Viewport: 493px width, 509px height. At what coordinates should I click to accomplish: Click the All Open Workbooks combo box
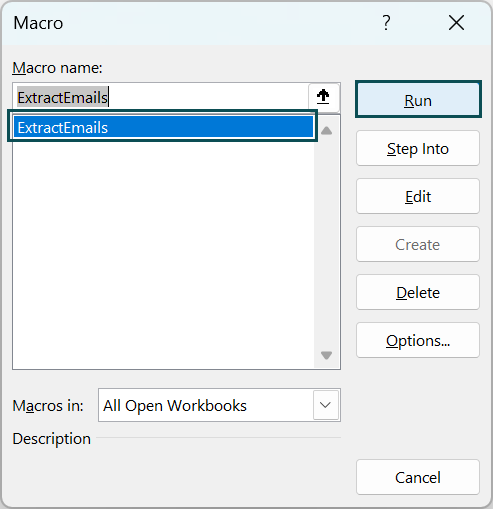219,405
